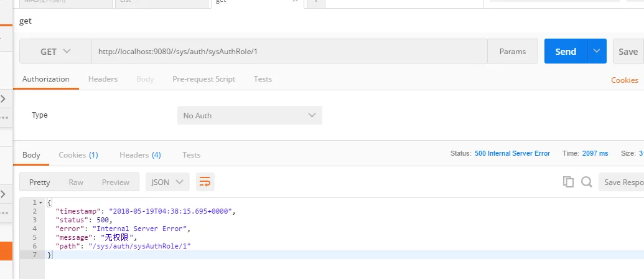View response Cookies (1) tab
Screen dimensions: 644x279
78,155
